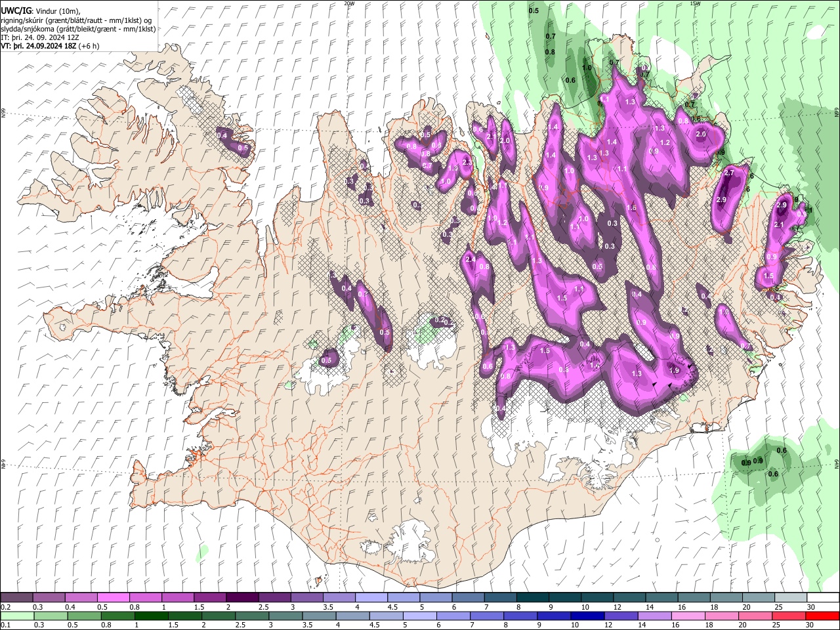Viewport: 840px width, 630px height.
Task: Click the 'slydda/snjókoma' legend description line
Action: [x=79, y=28]
